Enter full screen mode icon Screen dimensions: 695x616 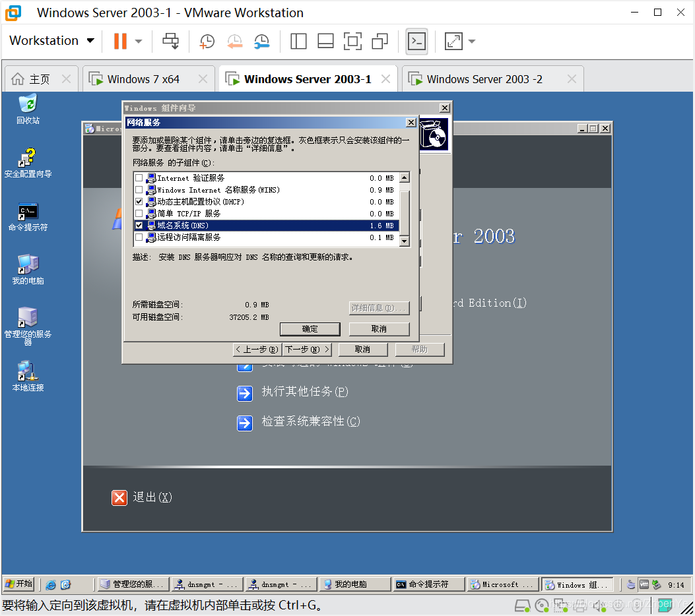point(352,41)
